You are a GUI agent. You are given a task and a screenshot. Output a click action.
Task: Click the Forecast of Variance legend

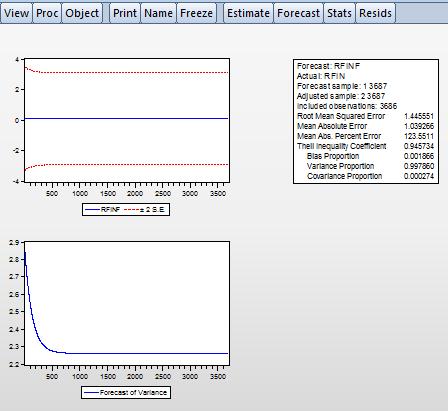[126, 392]
